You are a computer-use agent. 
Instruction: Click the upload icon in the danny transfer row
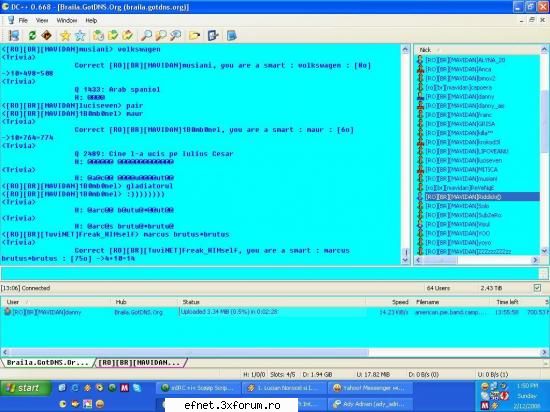tap(7, 311)
